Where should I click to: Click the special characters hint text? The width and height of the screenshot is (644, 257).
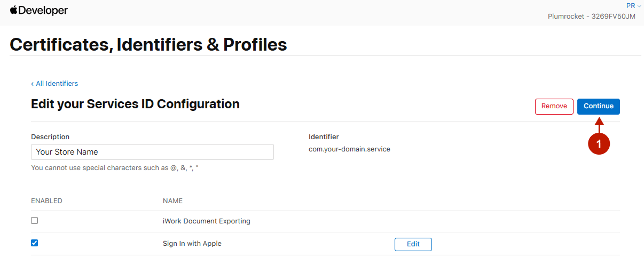114,168
